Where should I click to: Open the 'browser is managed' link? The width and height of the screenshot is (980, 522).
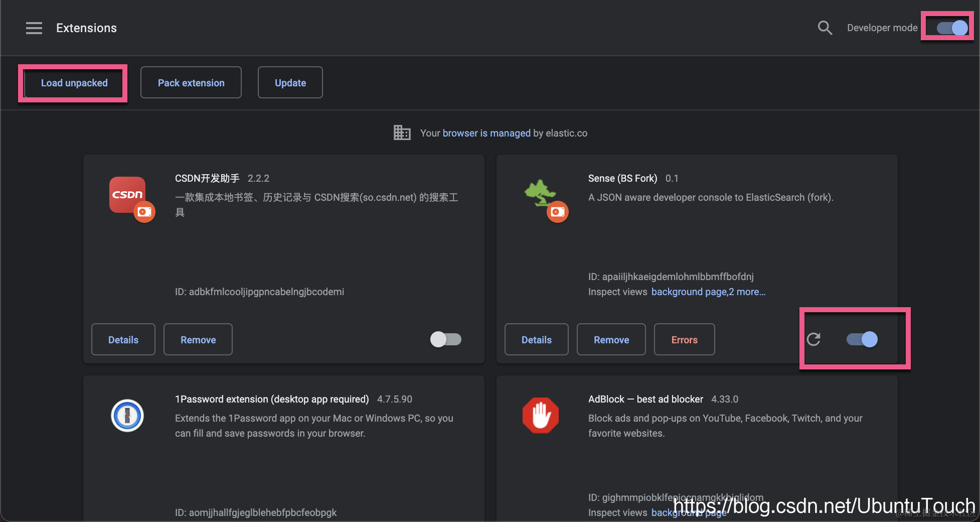[x=486, y=133]
